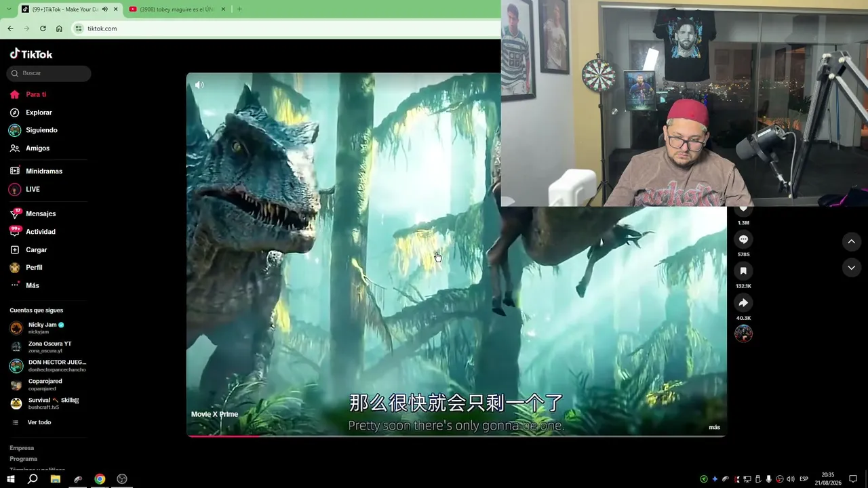
Task: Open the Razer tray icon
Action: pyautogui.click(x=704, y=479)
